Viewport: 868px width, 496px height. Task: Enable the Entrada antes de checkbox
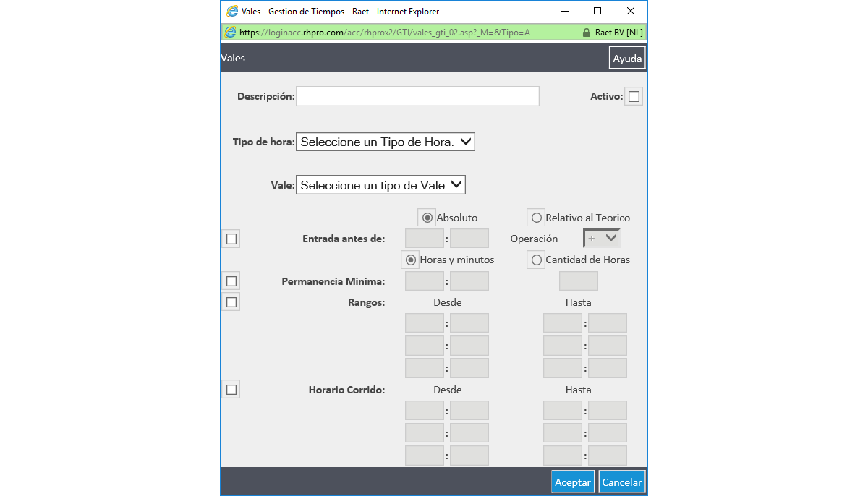click(x=231, y=239)
